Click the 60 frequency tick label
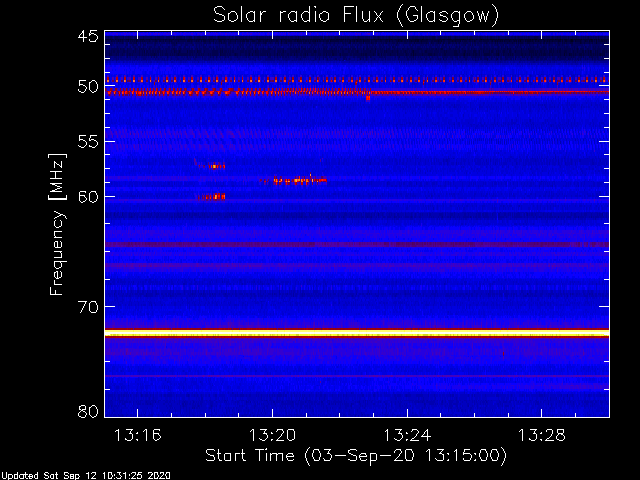The width and height of the screenshot is (640, 480). 88,196
